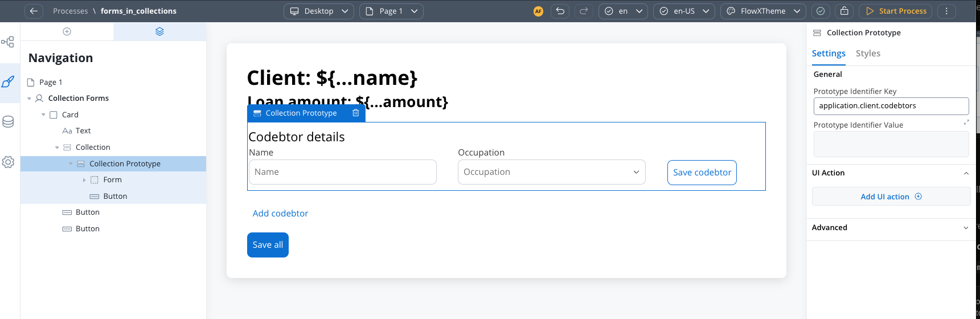Open the Desktop device dropdown
Screen dimensions: 980x319
pos(318,11)
